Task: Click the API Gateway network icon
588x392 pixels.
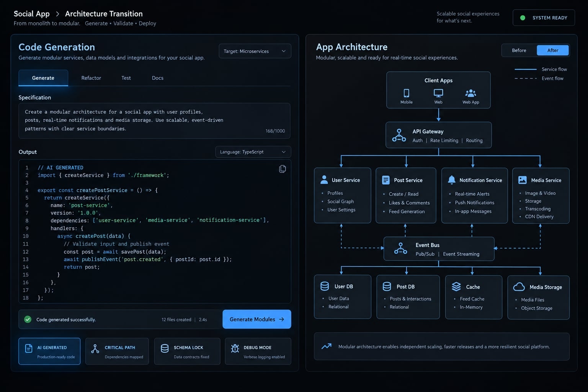Action: (x=399, y=135)
